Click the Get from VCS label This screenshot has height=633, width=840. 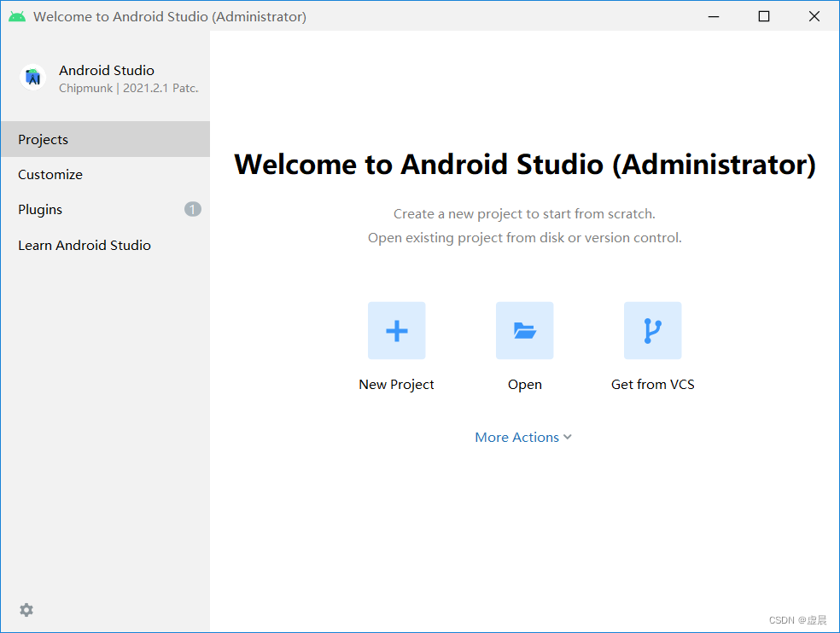click(652, 384)
